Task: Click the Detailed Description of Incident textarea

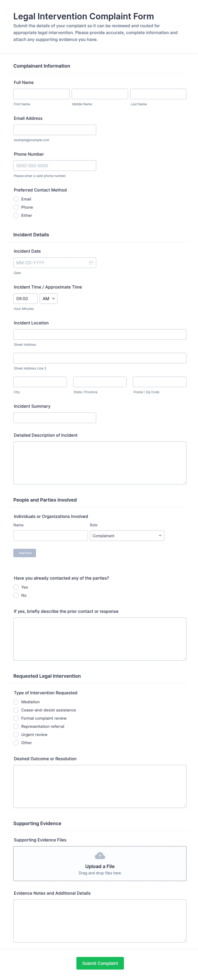Action: point(100,463)
